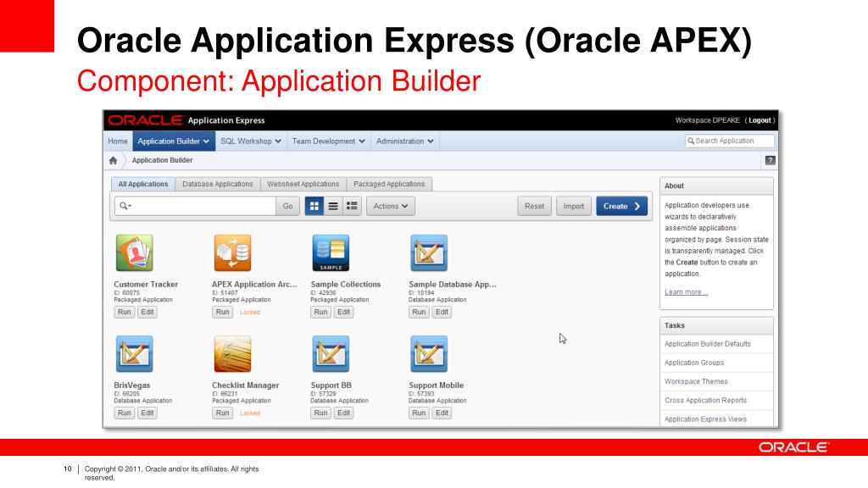Viewport: 868px width, 488px height.
Task: Open Cross Application Reports task
Action: point(705,401)
